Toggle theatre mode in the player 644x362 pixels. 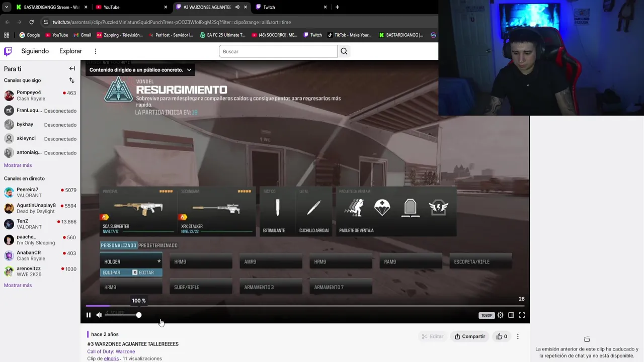coord(511,315)
